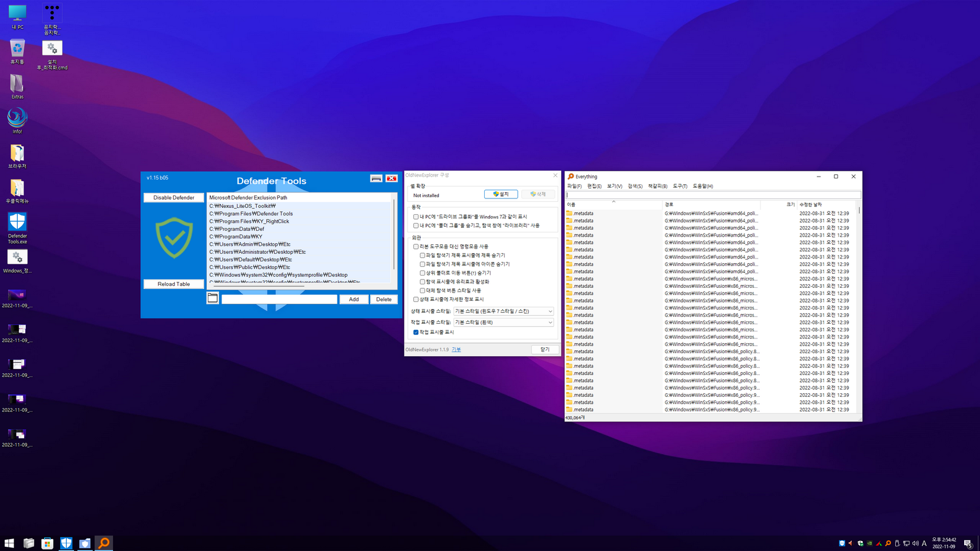Screen dimensions: 980x551
Task: Click the folder browse icon in Defender Tools
Action: (213, 298)
